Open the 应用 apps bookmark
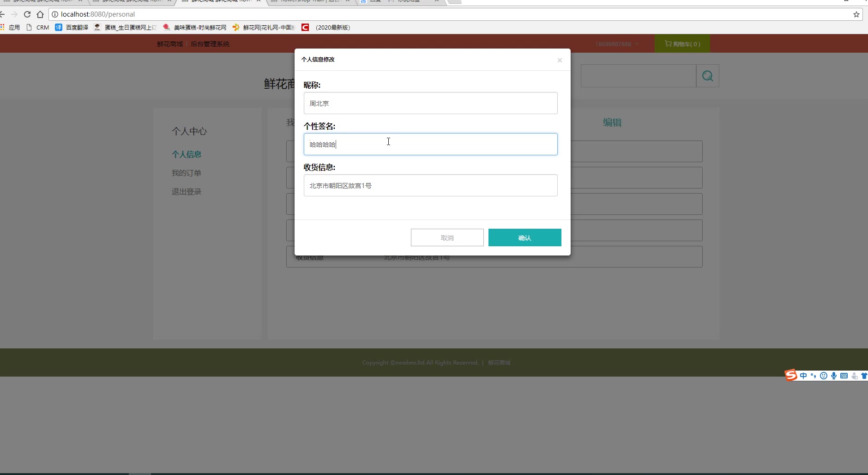The width and height of the screenshot is (868, 475). pos(10,27)
